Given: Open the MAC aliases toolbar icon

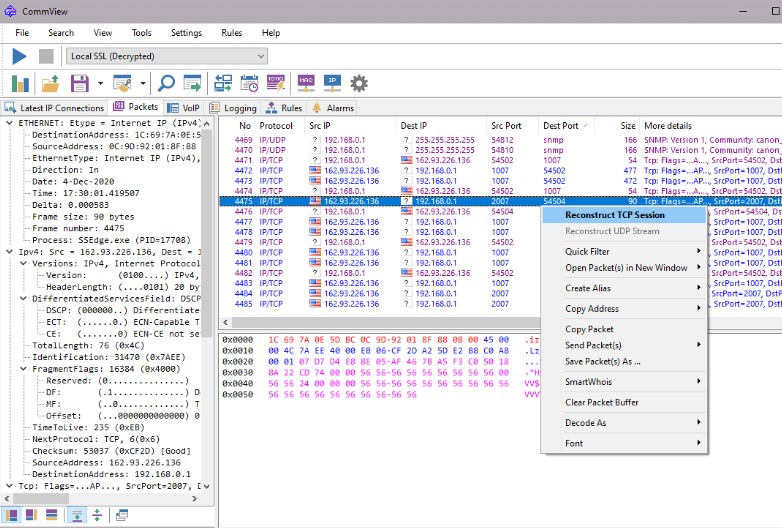Looking at the screenshot, I should pyautogui.click(x=305, y=84).
